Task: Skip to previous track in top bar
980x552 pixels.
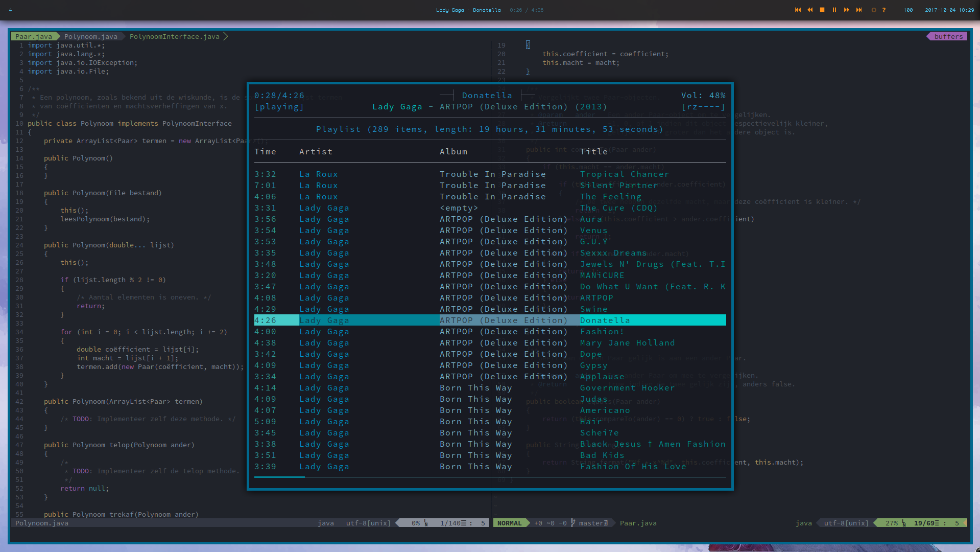Action: (x=798, y=10)
